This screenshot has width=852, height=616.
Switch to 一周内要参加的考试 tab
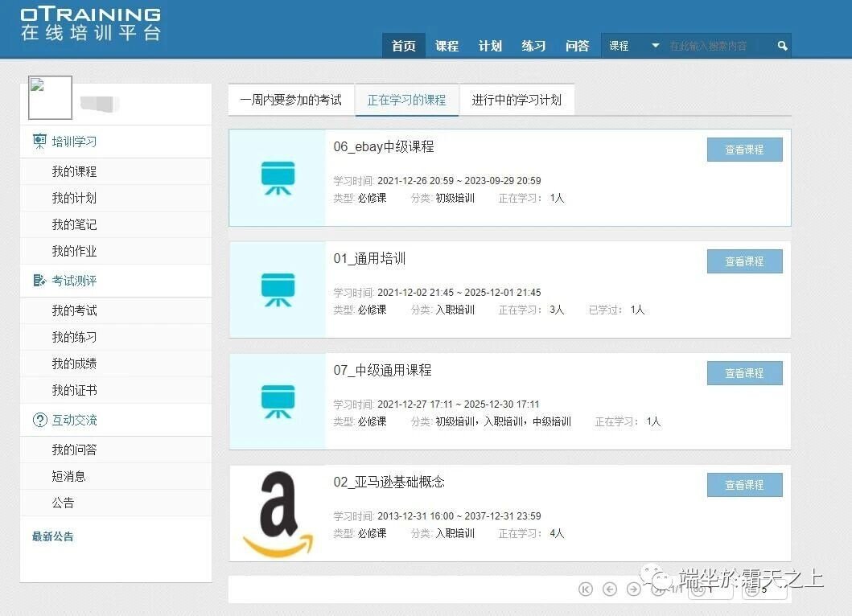coord(290,100)
